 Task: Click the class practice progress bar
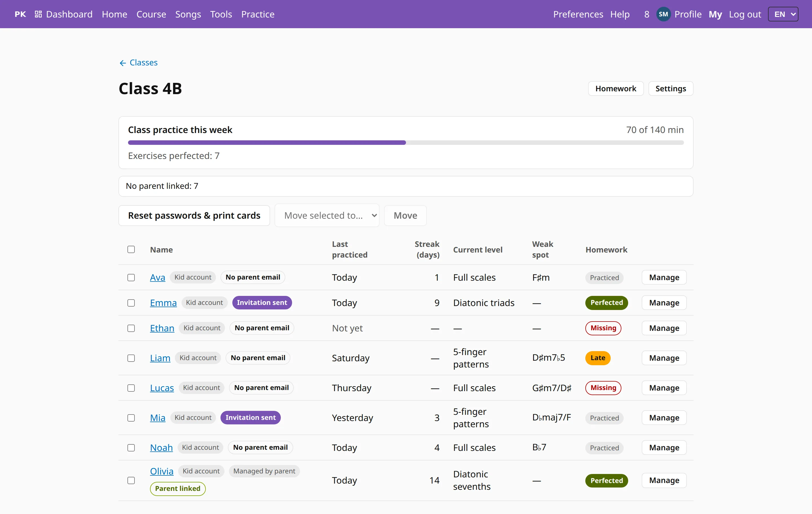[x=406, y=143]
